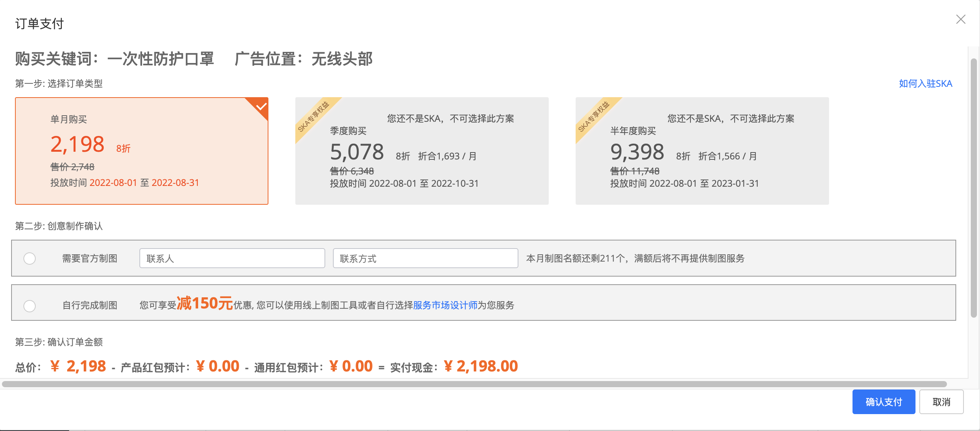Close the 订单支付 dialog with X
This screenshot has width=980, height=431.
coord(961,19)
